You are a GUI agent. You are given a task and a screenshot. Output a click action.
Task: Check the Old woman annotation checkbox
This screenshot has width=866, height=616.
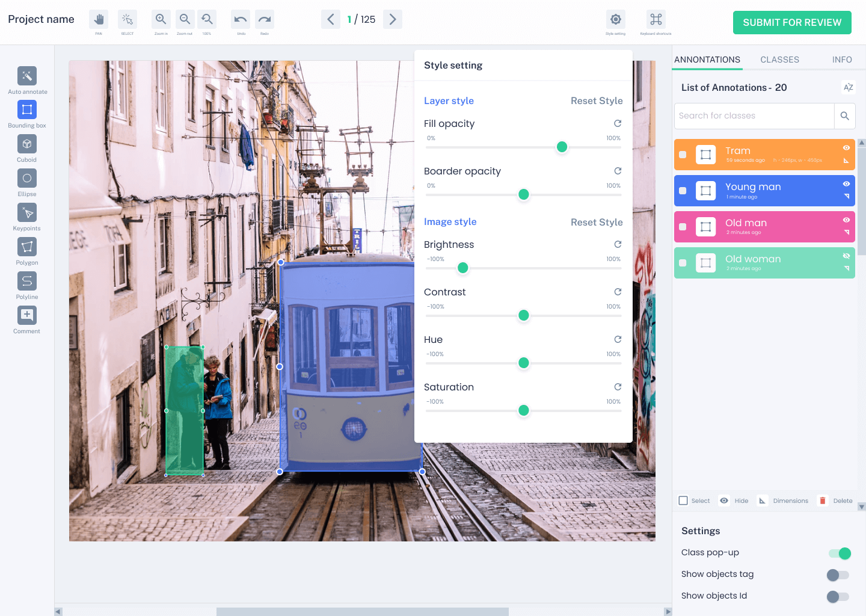pyautogui.click(x=683, y=263)
